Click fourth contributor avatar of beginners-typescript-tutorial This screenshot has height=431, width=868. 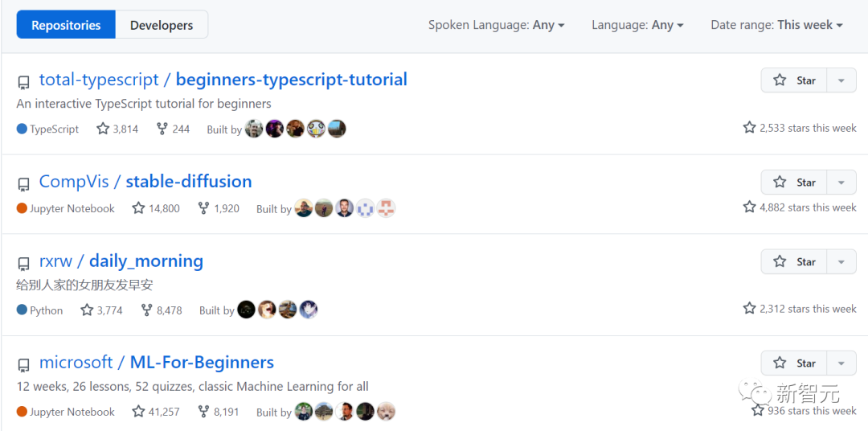[x=316, y=129]
